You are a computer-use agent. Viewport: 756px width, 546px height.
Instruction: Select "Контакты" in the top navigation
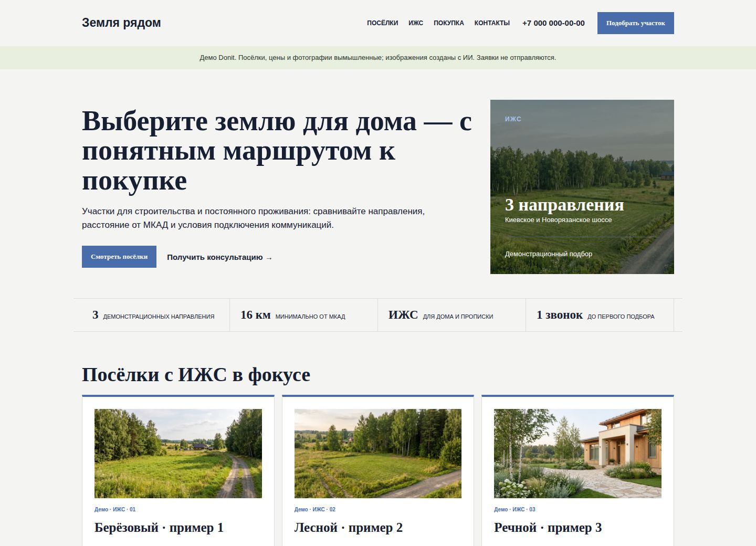coord(492,23)
